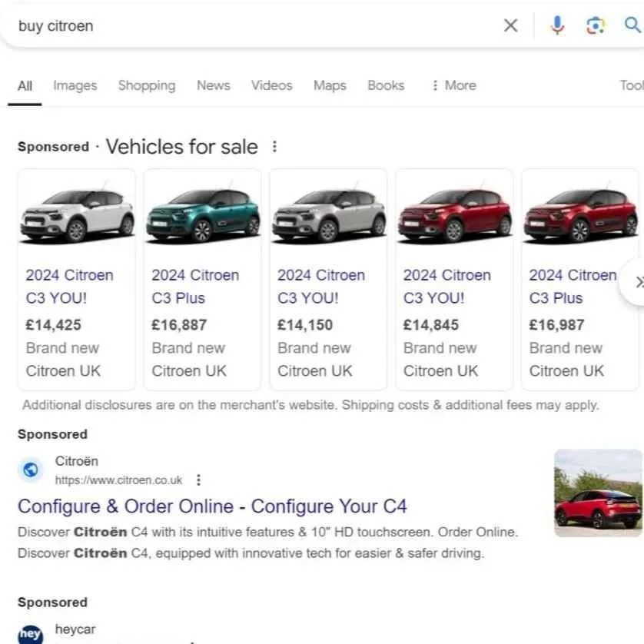
Task: Open the Books tab
Action: coord(386,85)
